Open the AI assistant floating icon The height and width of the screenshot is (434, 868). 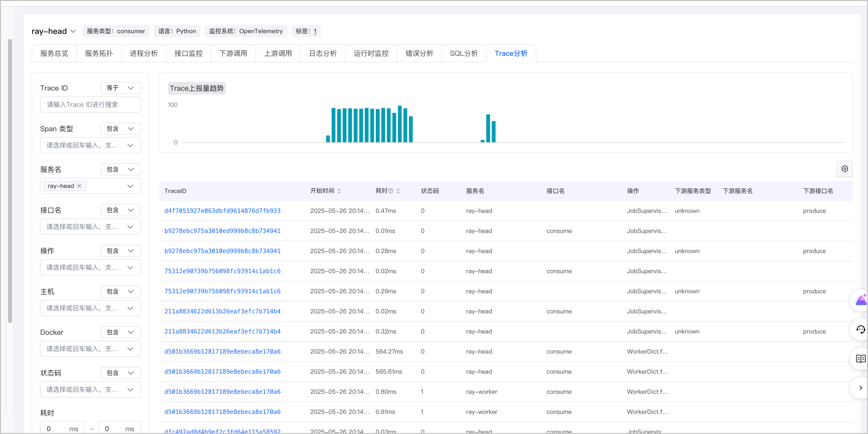coord(861,300)
